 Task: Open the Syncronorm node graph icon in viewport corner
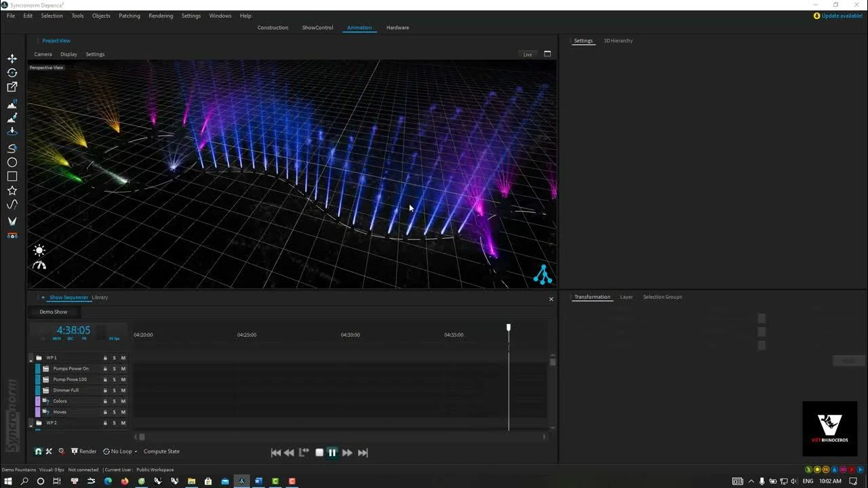tap(542, 275)
